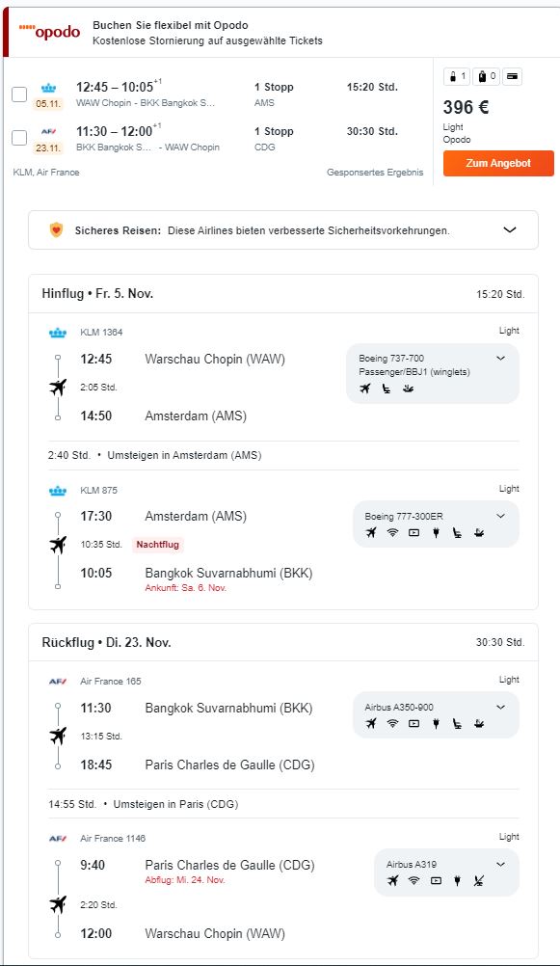
Task: Click the KLM crown logo next to KLM 875
Action: (x=57, y=491)
